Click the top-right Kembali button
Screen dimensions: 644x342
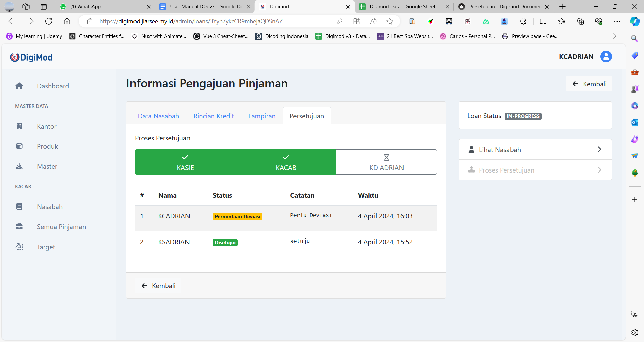tap(589, 84)
